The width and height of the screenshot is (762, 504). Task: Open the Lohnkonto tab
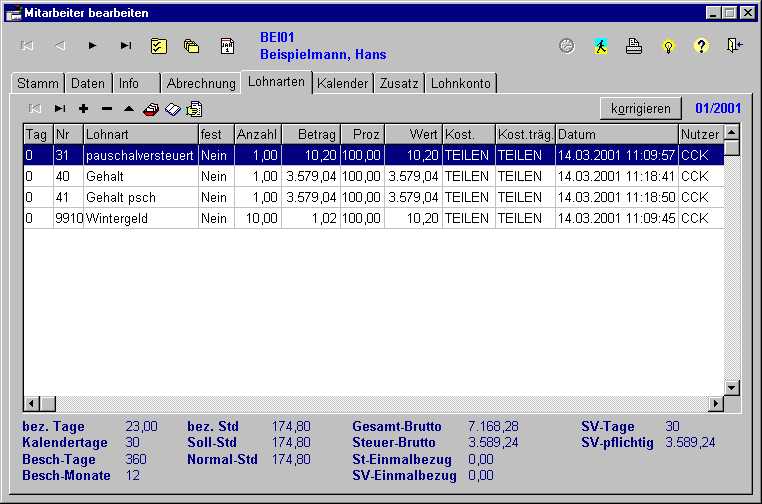(460, 83)
